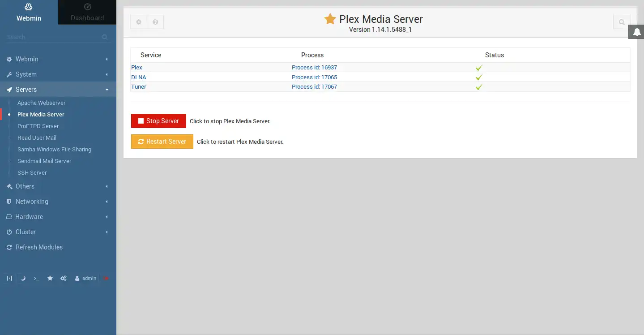
Task: Open ProFTPD Server module
Action: click(38, 126)
